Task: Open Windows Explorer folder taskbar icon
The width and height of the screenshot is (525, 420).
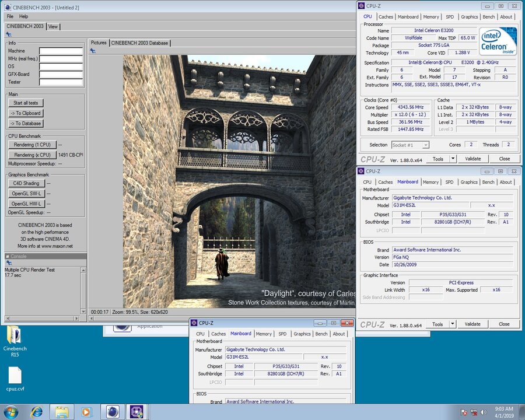Action: 62,412
